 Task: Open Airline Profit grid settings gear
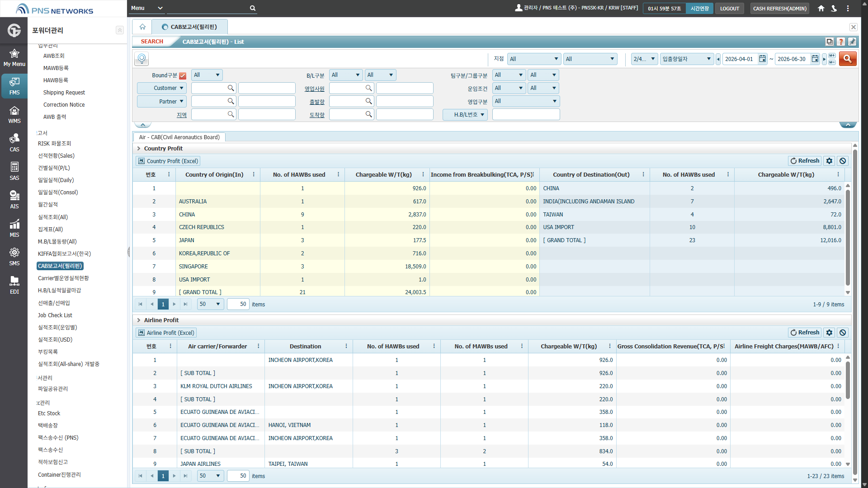(829, 333)
